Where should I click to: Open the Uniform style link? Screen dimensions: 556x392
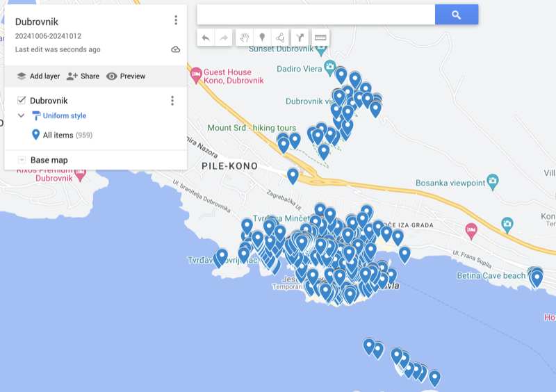click(64, 115)
